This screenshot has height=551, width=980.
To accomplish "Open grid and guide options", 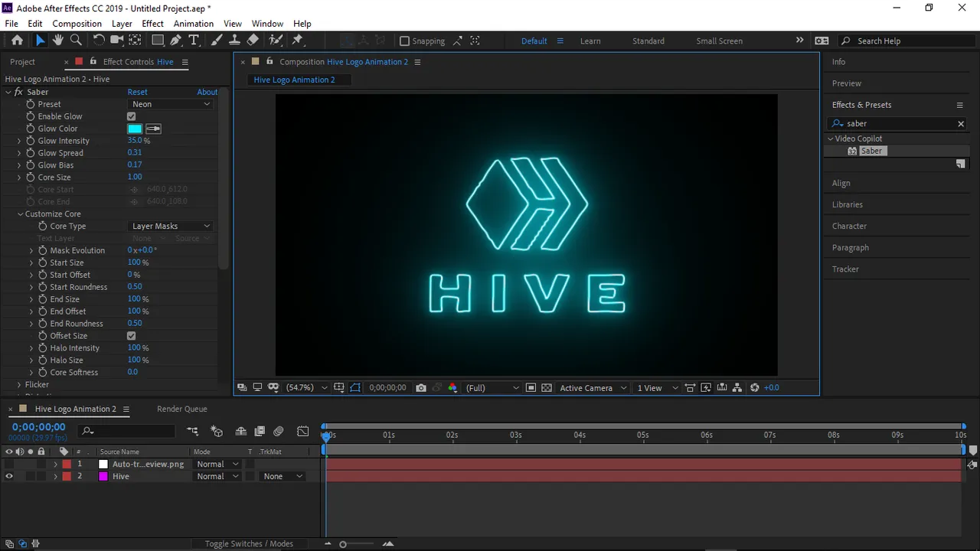I will 338,388.
